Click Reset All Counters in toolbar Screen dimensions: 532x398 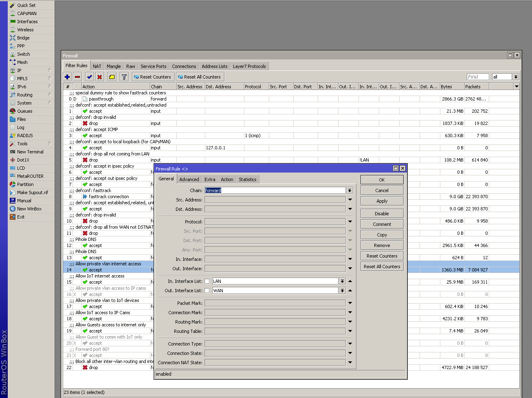(200, 77)
